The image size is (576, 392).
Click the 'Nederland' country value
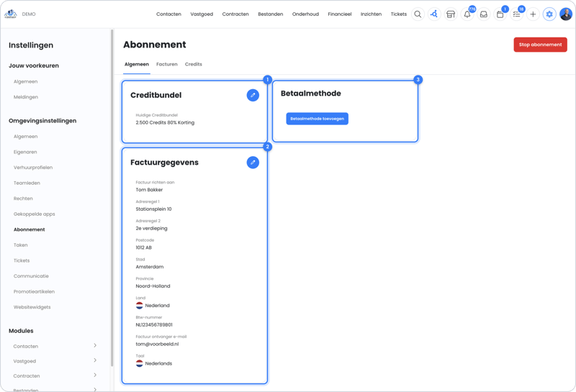(157, 306)
